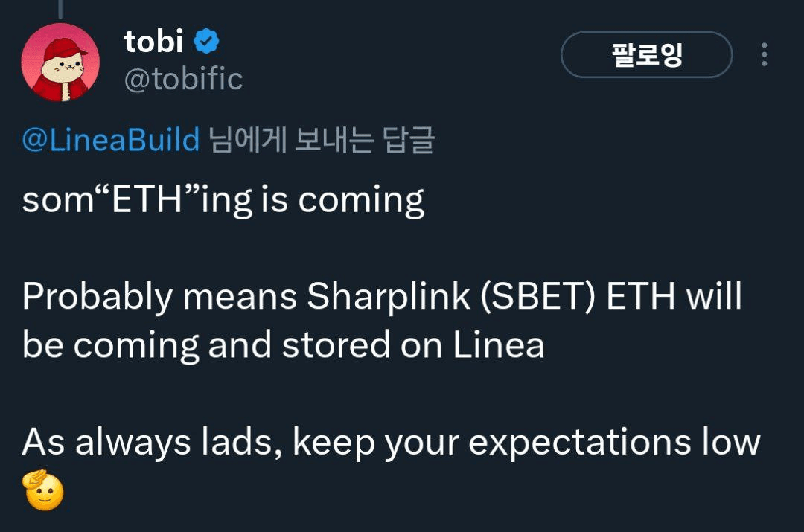This screenshot has height=532, width=804.
Task: Open tobi's cat profile avatar
Action: [x=60, y=62]
